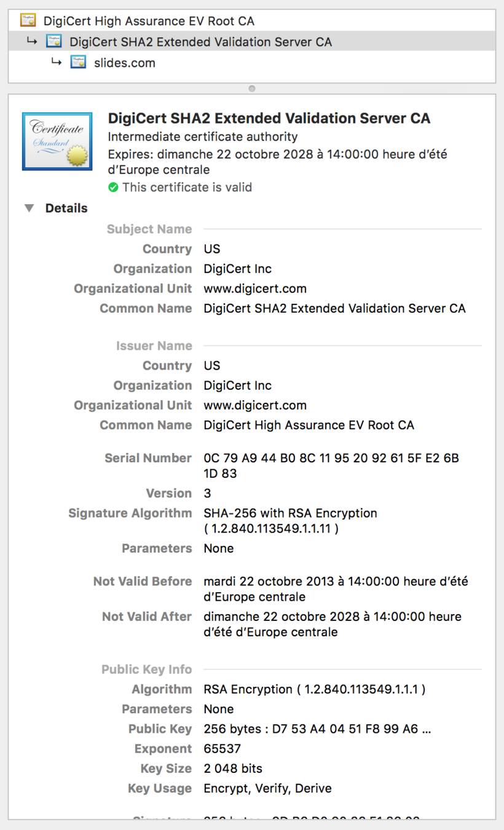Click the DigiCert SHA2 Extended Validation Server CA row icon
The height and width of the screenshot is (830, 504).
53,41
